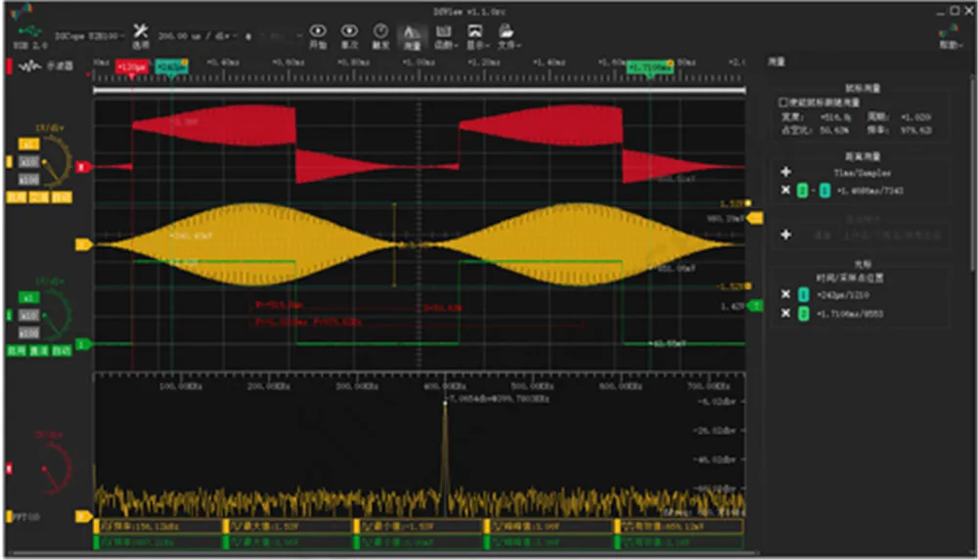This screenshot has width=978, height=560.
Task: Toggle green channel x1 probe factor
Action: (x=28, y=297)
